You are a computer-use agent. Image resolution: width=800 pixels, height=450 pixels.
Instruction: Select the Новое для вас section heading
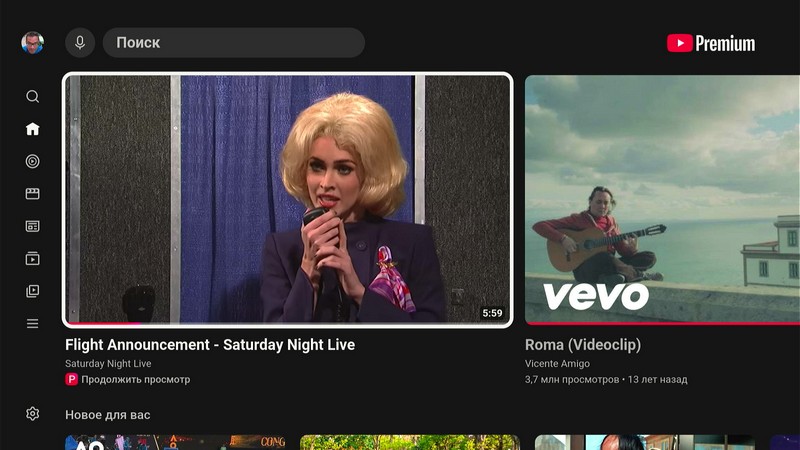click(108, 415)
